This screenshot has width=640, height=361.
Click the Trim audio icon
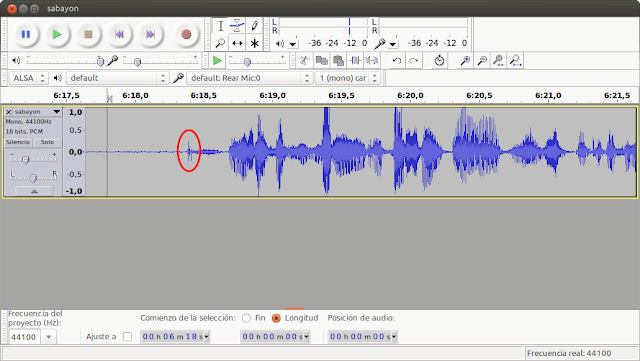[355, 61]
